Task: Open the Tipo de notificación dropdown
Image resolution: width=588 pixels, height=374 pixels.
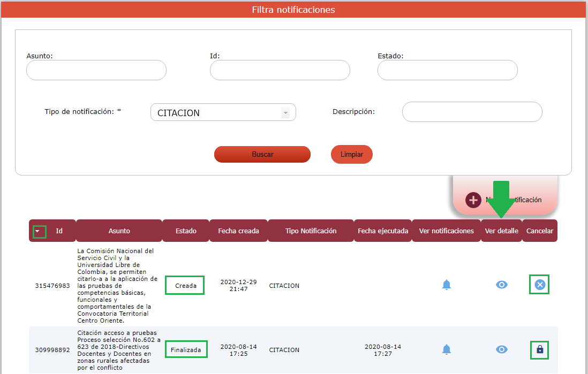Action: [223, 112]
